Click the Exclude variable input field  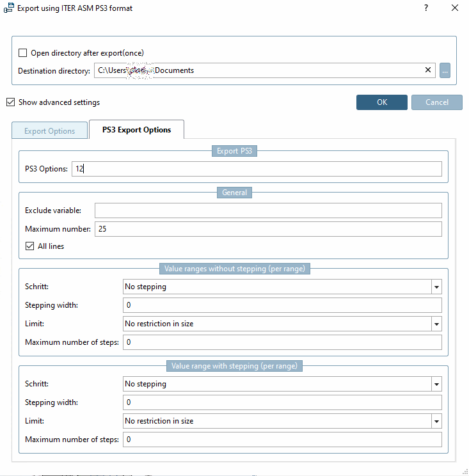(x=267, y=210)
